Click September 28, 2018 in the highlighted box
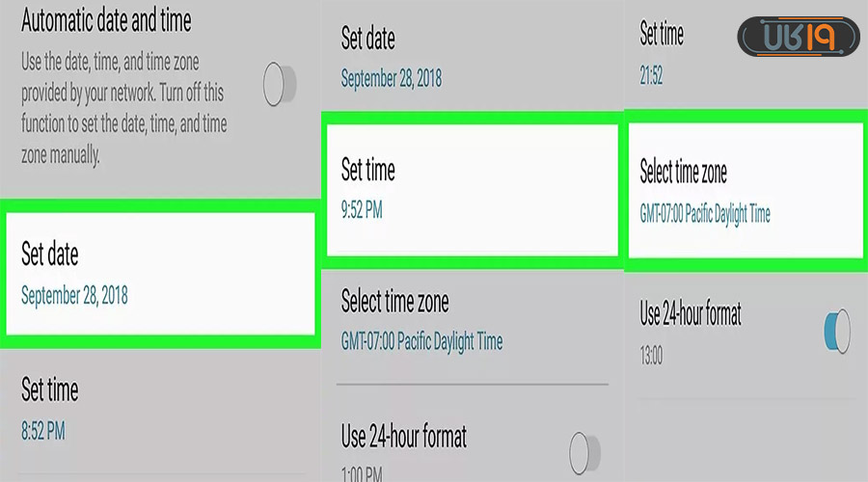Viewport: 868px width, 482px height. tap(74, 296)
